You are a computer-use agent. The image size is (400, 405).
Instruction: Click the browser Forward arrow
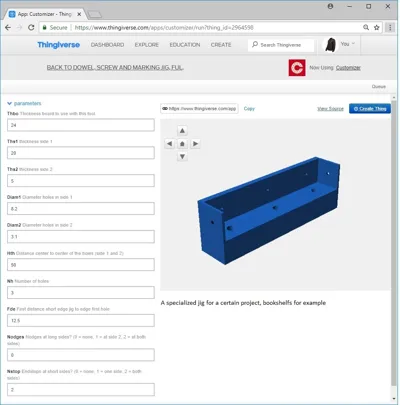click(x=19, y=28)
